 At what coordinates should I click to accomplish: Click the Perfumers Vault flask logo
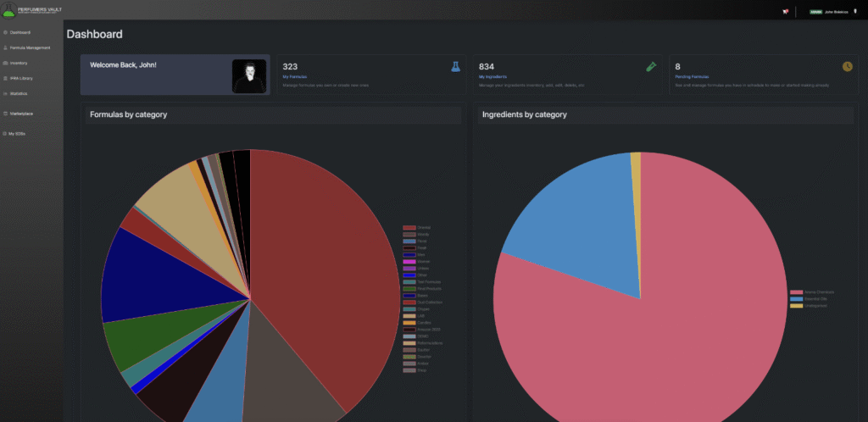pos(8,9)
